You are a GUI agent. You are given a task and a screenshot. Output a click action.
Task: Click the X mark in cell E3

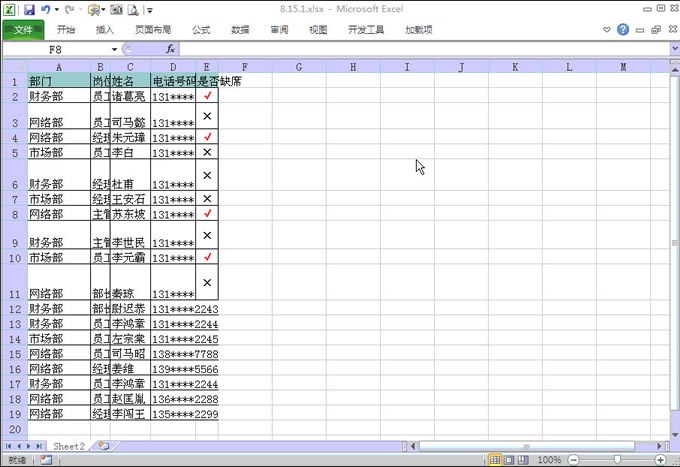207,116
